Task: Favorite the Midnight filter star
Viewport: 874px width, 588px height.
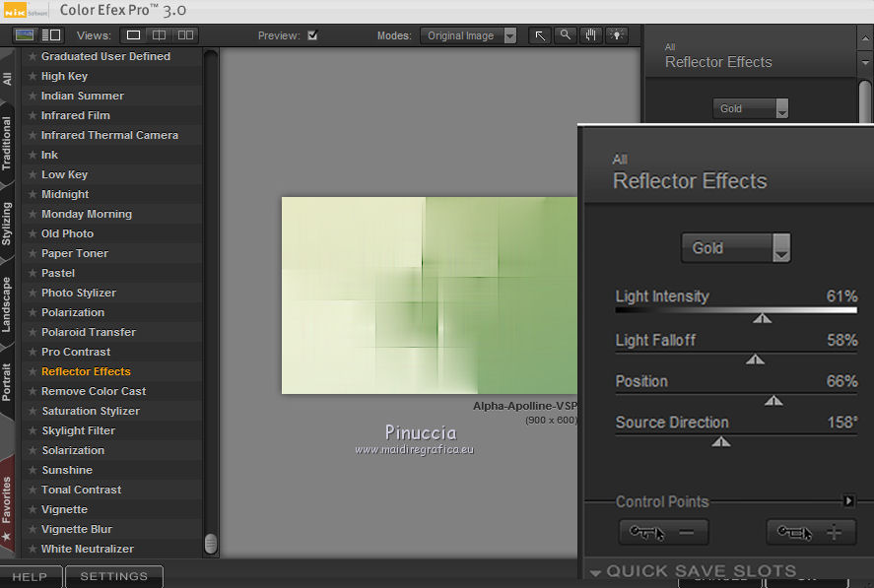Action: (33, 194)
